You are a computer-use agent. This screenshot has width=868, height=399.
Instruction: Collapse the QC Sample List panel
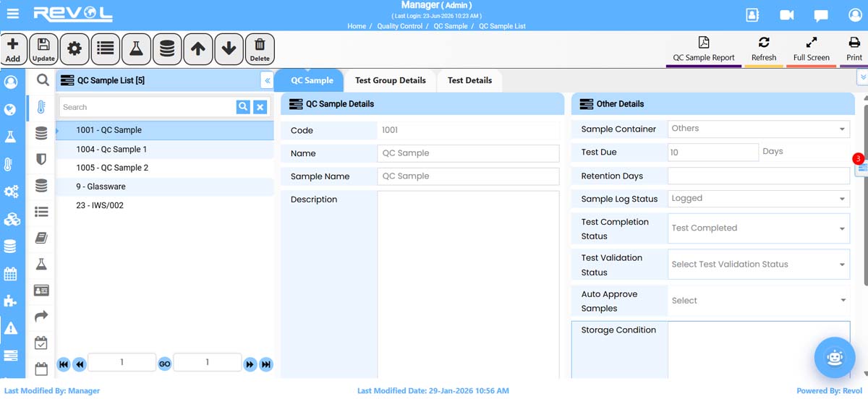coord(267,81)
